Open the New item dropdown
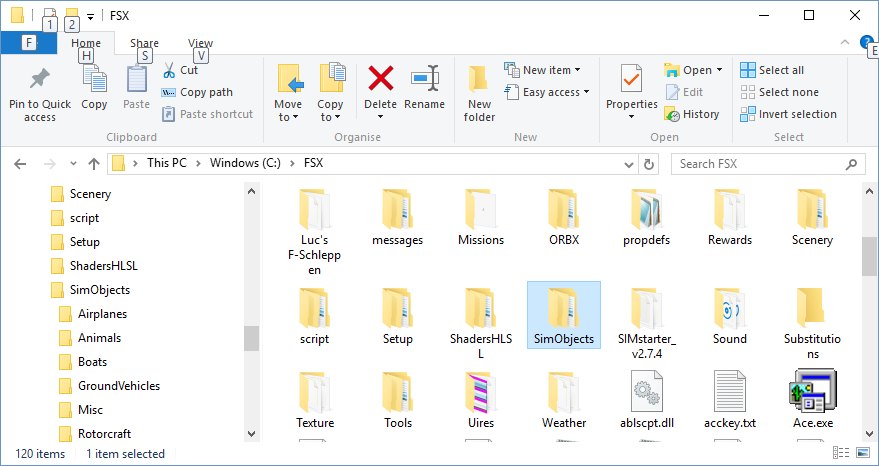 point(543,70)
